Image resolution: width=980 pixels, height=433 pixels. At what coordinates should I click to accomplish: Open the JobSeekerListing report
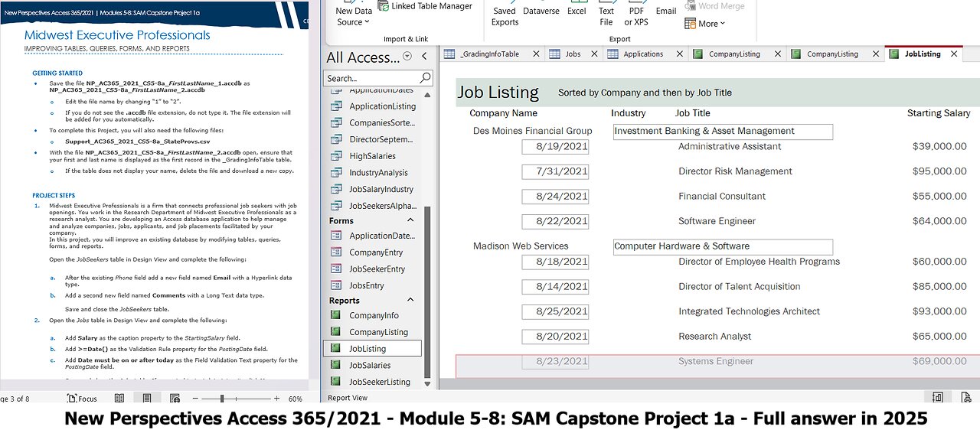tap(374, 382)
